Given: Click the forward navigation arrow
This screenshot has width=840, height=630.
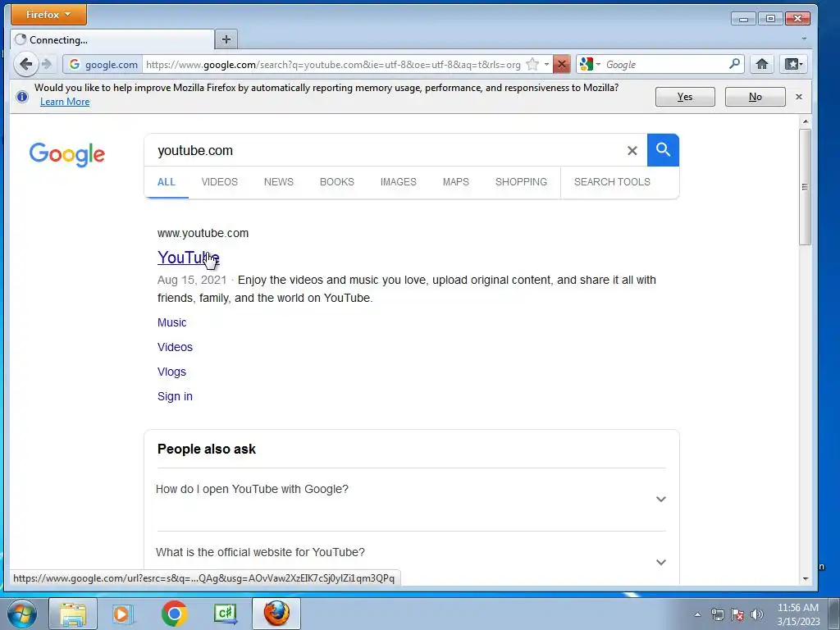Looking at the screenshot, I should [47, 64].
